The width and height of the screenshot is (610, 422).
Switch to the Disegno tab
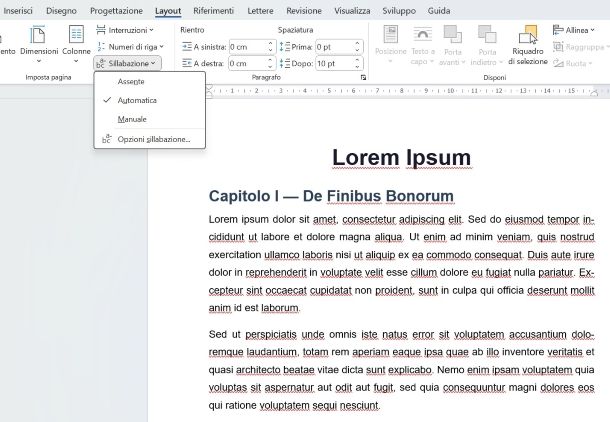(61, 11)
